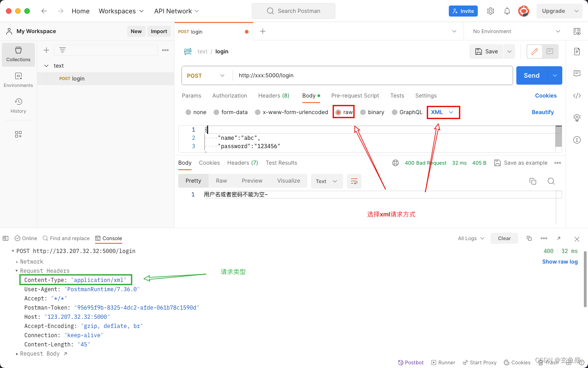Open collections more options ellipsis
The height and width of the screenshot is (368, 588).
(165, 50)
